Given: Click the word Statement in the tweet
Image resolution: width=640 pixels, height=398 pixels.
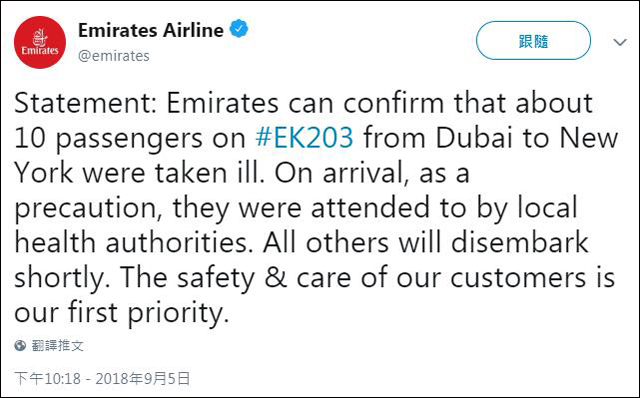Looking at the screenshot, I should pos(86,103).
